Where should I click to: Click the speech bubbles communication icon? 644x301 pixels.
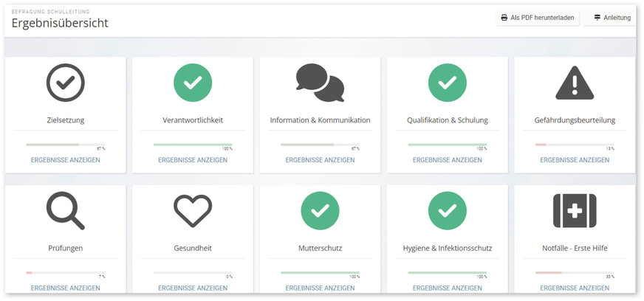(320, 82)
